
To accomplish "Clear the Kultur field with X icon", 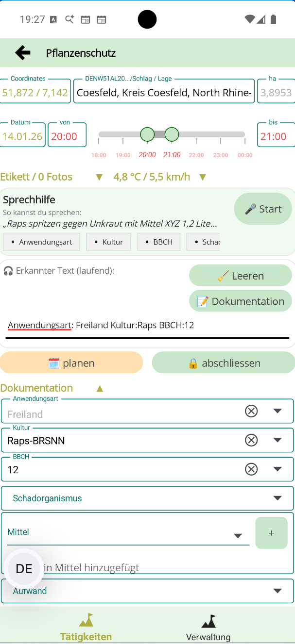I will pos(251,440).
